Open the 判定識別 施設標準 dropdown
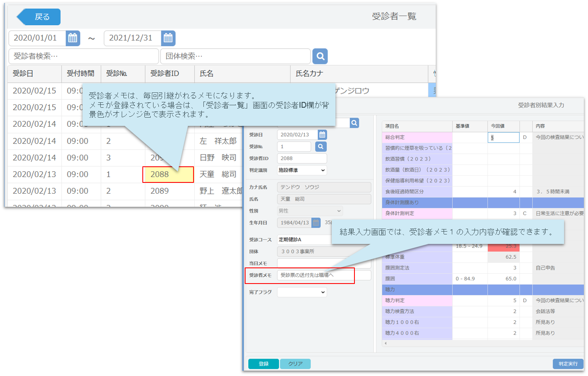 302,170
